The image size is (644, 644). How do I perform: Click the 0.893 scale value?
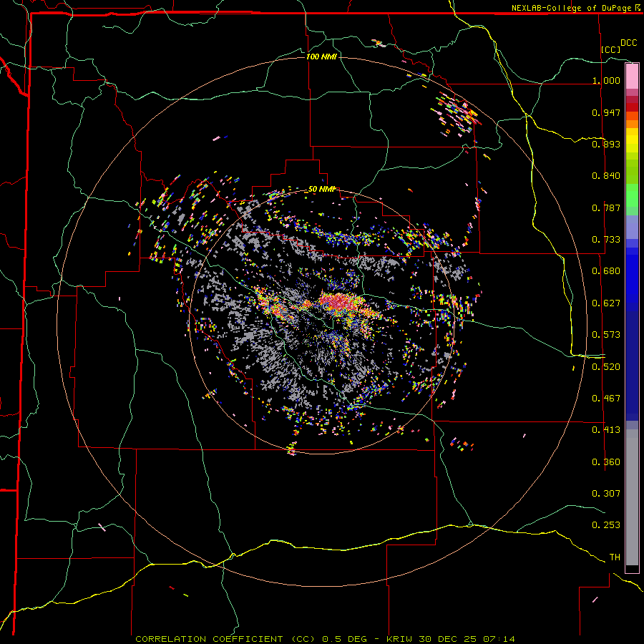606,144
